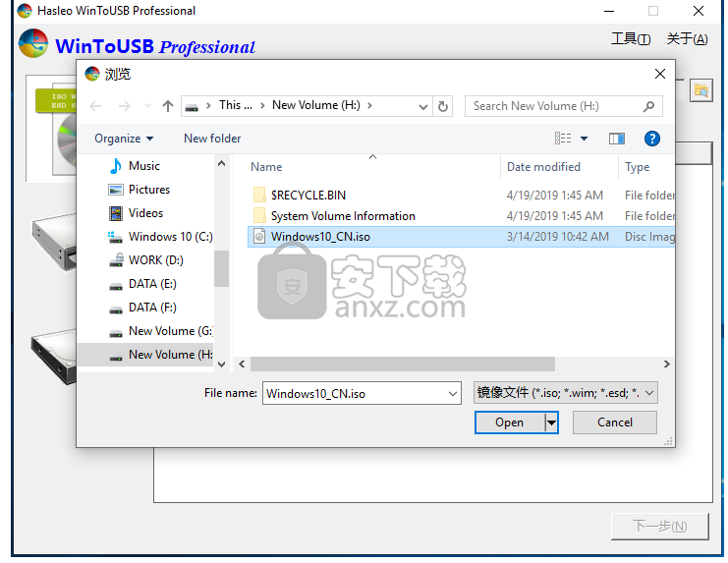The width and height of the screenshot is (728, 563).
Task: Click the $RECYCLE.BIN name text
Action: click(308, 196)
